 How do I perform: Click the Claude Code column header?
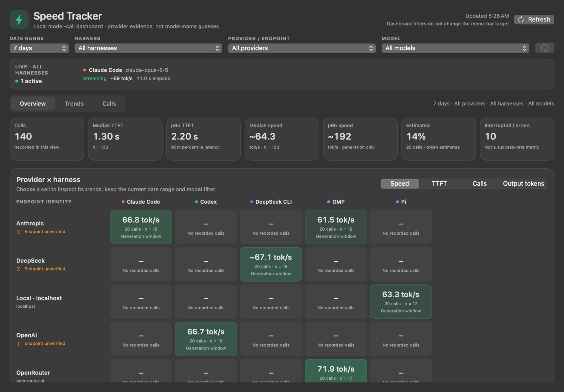tap(141, 202)
